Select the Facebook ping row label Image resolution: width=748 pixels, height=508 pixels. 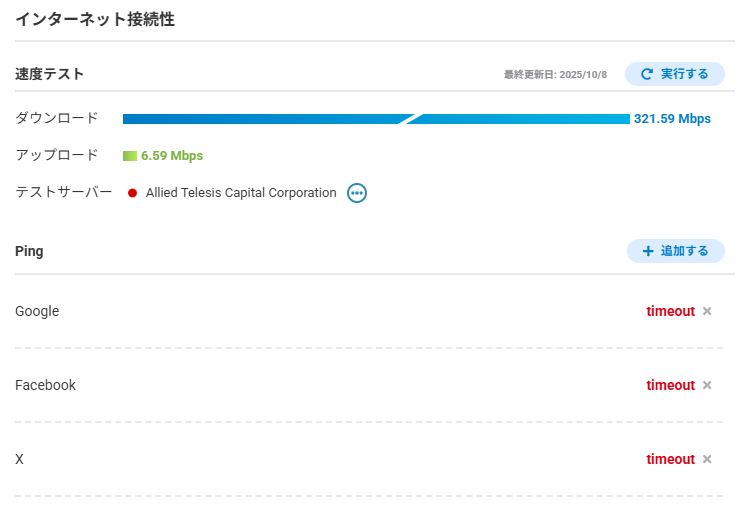tap(45, 385)
